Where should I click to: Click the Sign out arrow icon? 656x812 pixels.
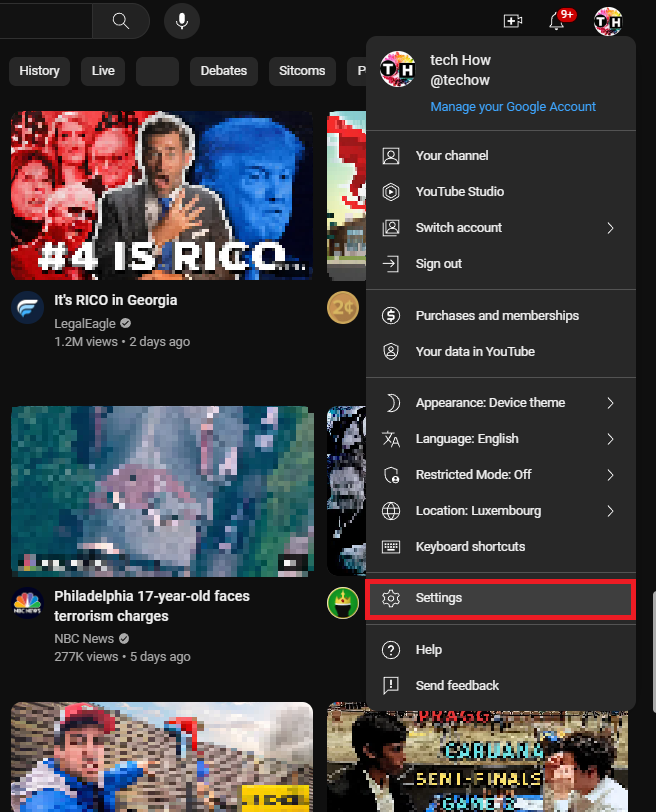pos(391,264)
